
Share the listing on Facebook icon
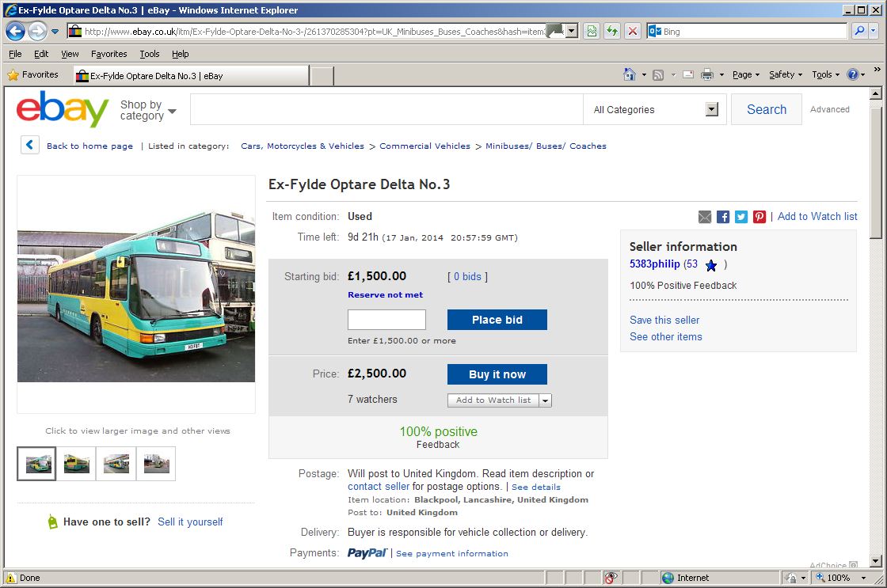coord(722,217)
